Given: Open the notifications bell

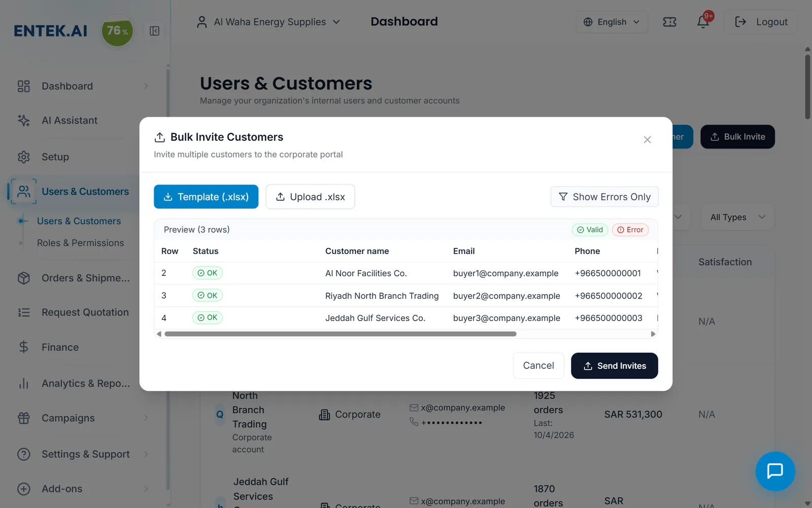Looking at the screenshot, I should [x=703, y=22].
